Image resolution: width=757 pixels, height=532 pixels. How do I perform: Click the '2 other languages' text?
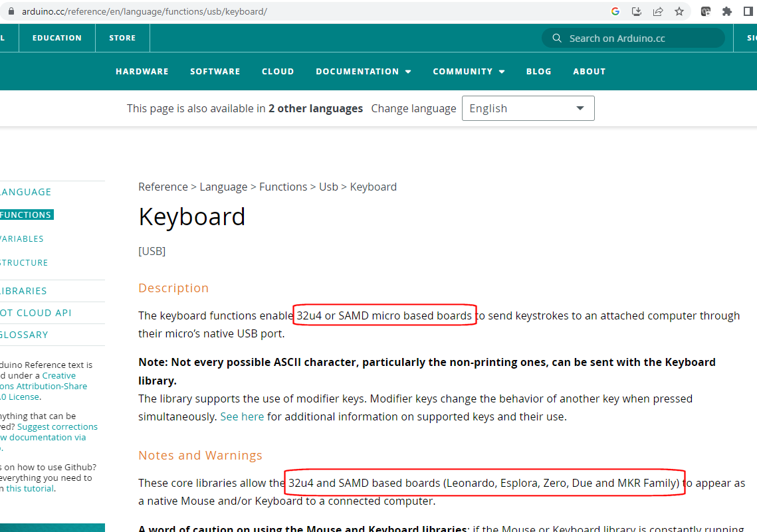click(x=316, y=108)
